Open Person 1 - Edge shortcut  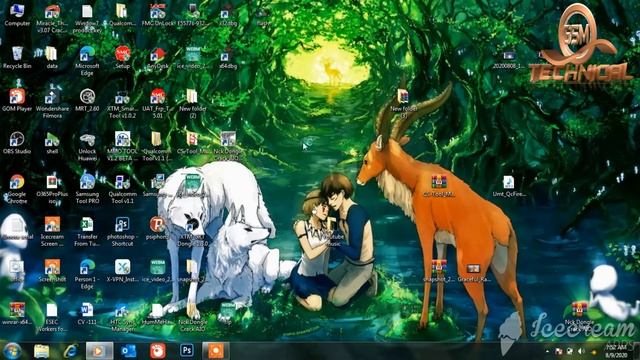click(87, 274)
